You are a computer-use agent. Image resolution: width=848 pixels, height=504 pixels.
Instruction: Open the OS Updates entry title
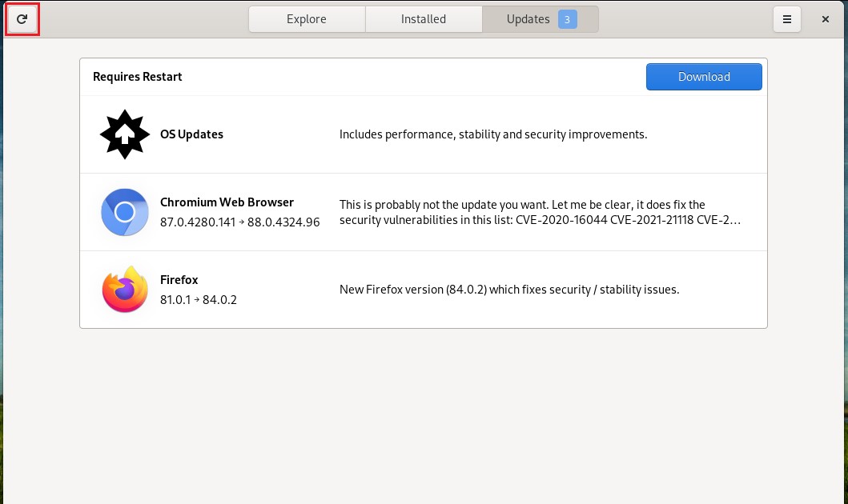[x=191, y=134]
